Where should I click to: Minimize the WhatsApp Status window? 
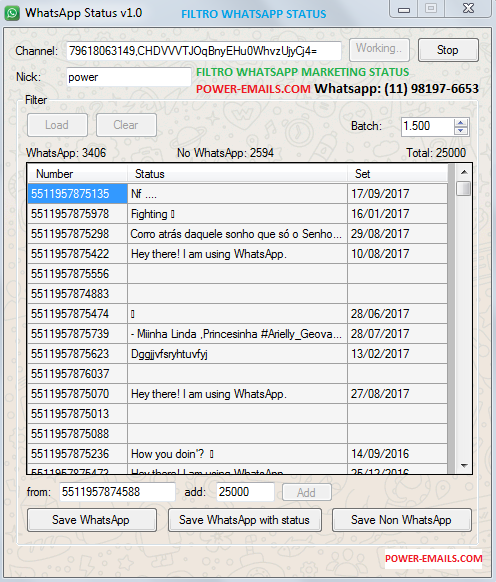[x=404, y=9]
